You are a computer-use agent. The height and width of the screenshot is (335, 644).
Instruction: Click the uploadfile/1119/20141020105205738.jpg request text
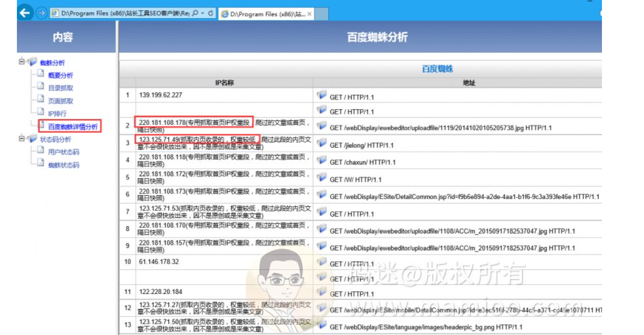pyautogui.click(x=441, y=128)
